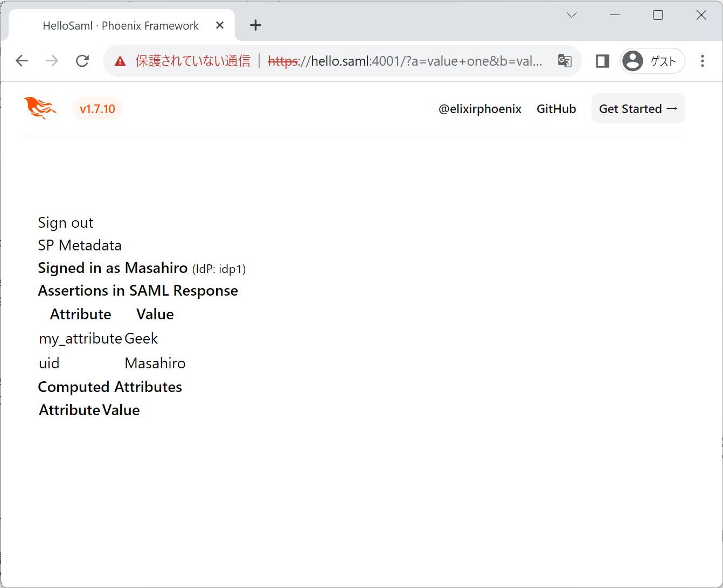Click the 'Computed Attributes' heading
723x588 pixels.
(110, 387)
